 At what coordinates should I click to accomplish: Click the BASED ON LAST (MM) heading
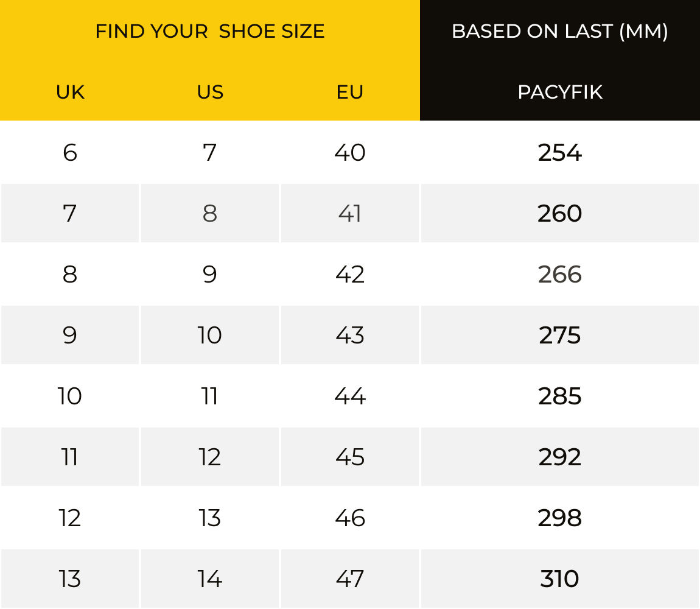click(560, 31)
